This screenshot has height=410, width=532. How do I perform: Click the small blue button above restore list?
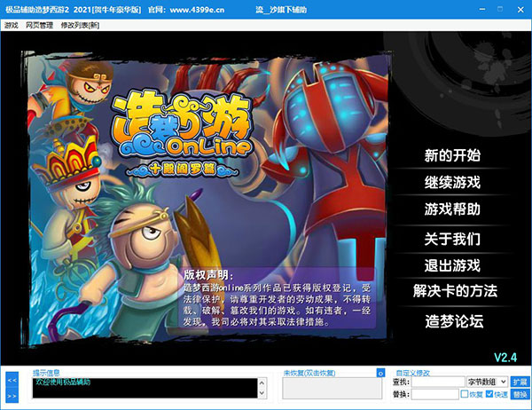380,374
